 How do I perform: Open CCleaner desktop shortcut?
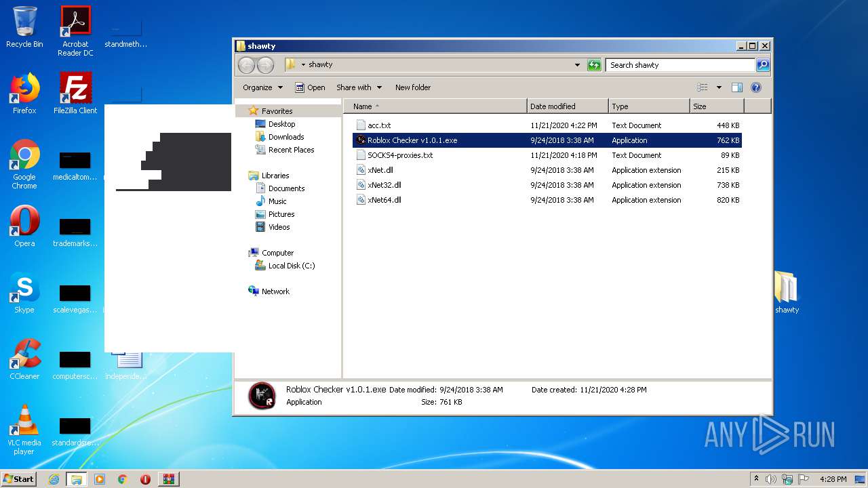tap(24, 359)
